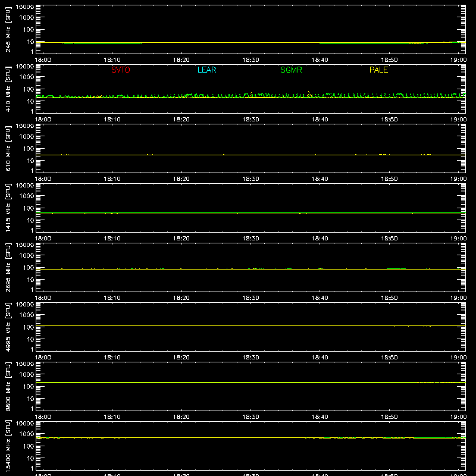
Task: Click the green SGMR station label
Action: (x=291, y=70)
